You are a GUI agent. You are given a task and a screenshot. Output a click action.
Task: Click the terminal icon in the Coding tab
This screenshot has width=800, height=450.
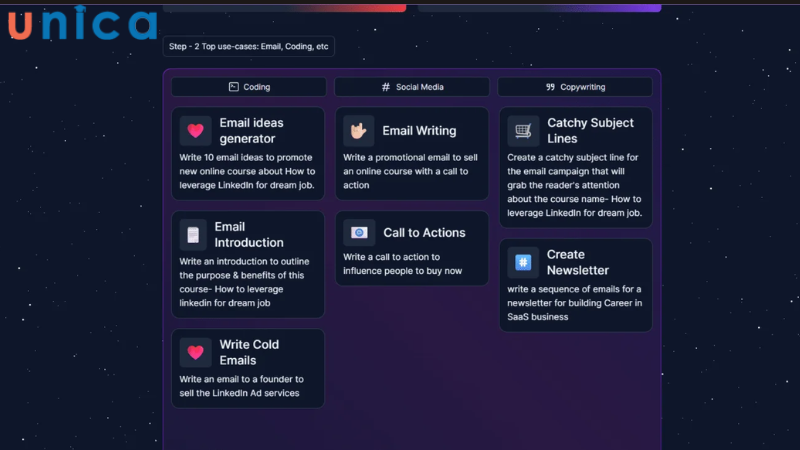tap(234, 87)
